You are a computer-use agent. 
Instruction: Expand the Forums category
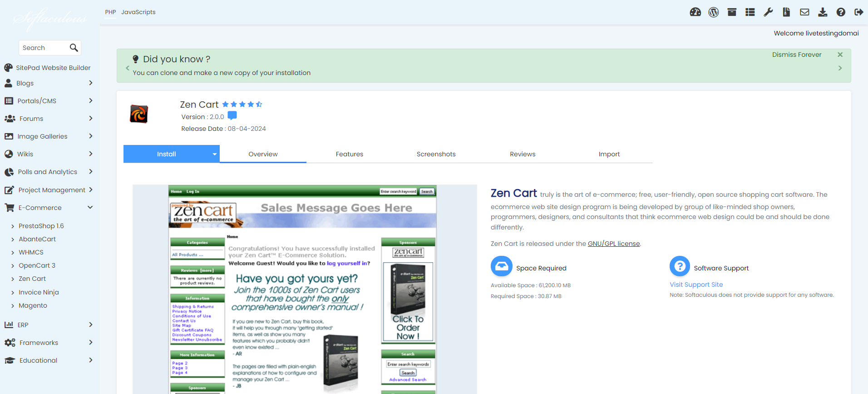48,119
